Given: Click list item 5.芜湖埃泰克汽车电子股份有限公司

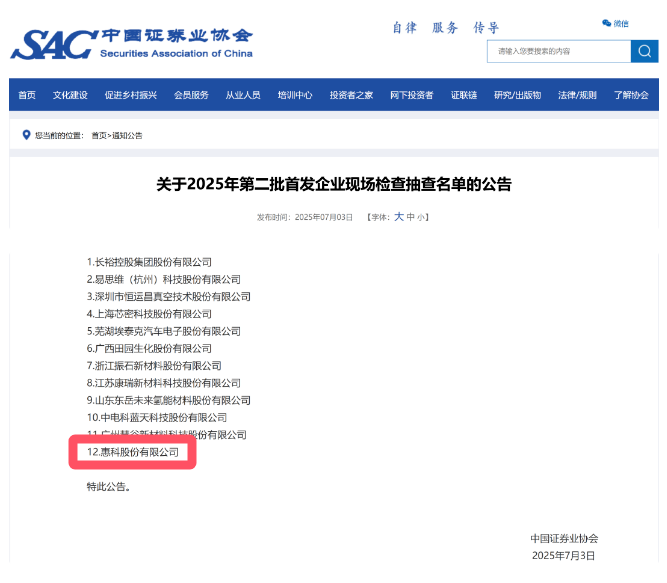Looking at the screenshot, I should point(163,331).
